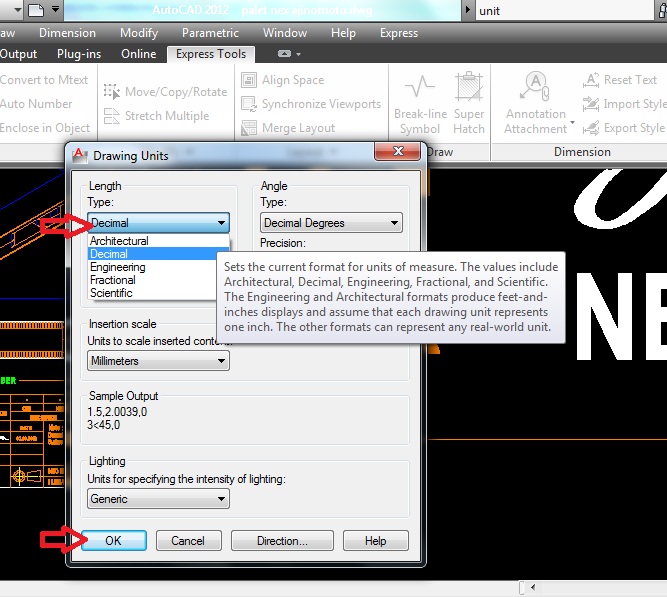This screenshot has height=597, width=667.
Task: Click arrow beside the unit search box
Action: [x=468, y=9]
